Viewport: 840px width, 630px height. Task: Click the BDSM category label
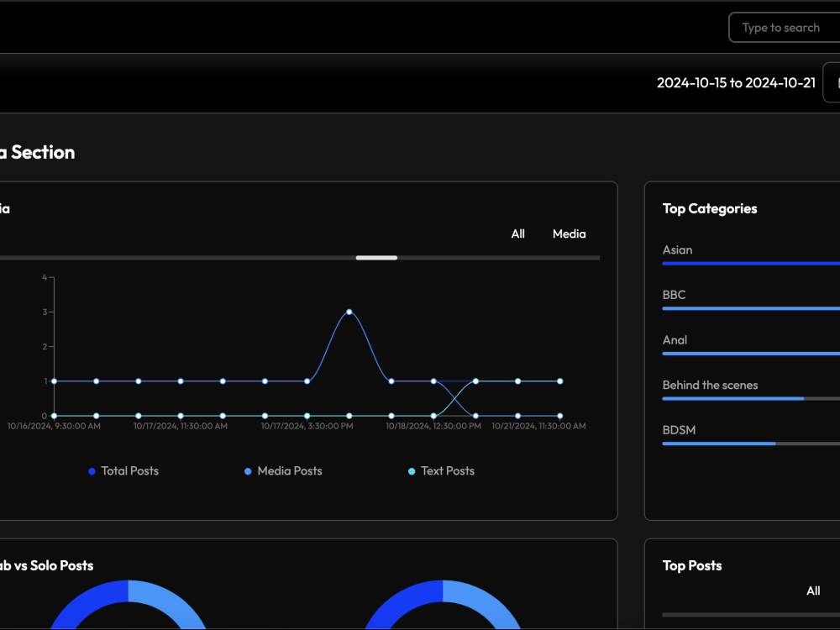[x=679, y=429]
